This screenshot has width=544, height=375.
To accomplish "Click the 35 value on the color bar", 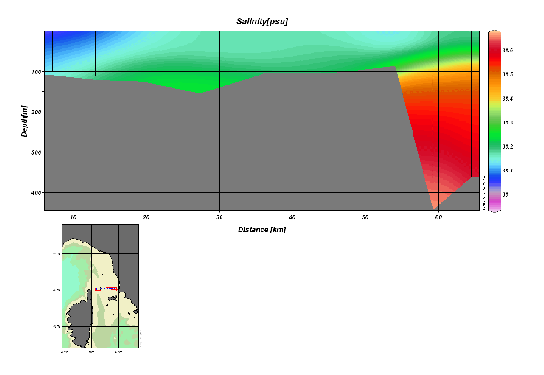I will pyautogui.click(x=505, y=195).
